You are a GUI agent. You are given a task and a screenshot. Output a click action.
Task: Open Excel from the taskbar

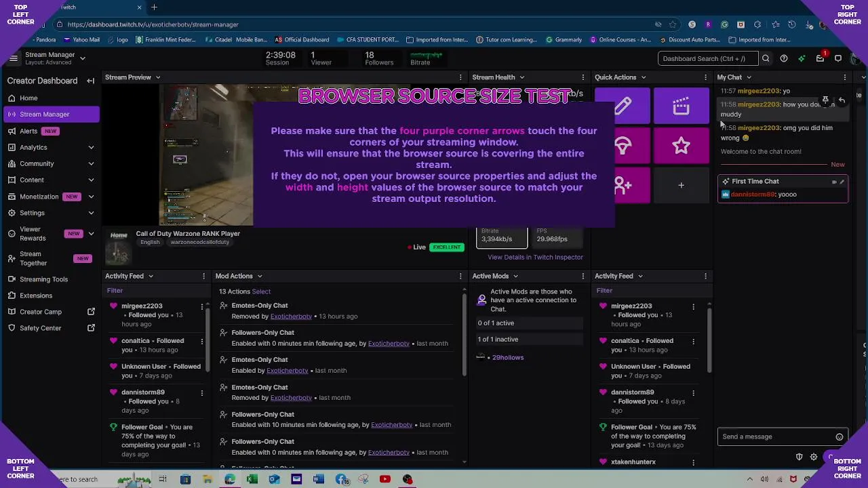[252, 479]
